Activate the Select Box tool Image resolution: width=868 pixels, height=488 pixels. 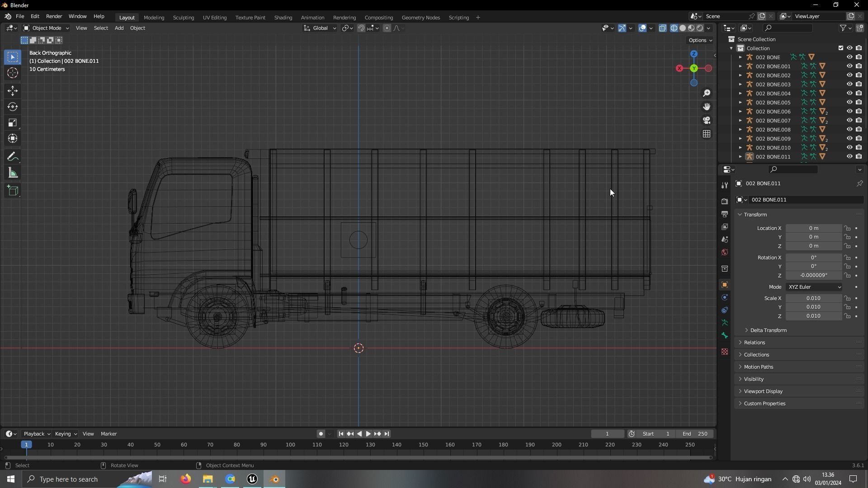[x=13, y=57]
